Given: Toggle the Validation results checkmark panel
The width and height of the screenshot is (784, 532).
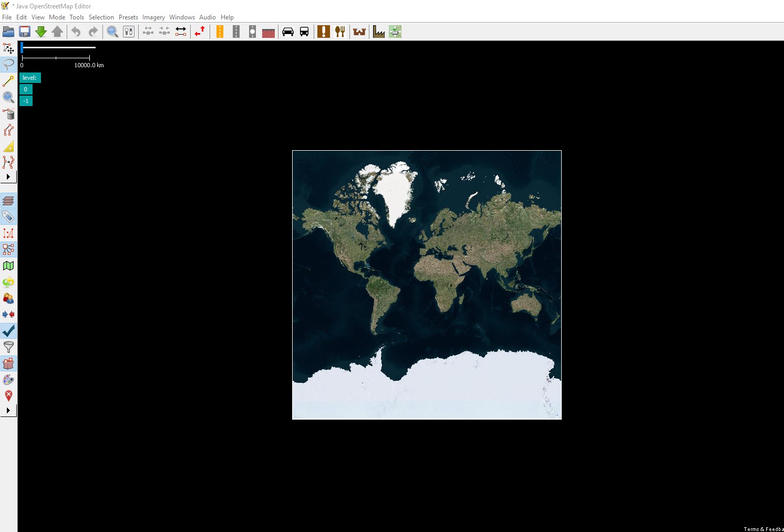Looking at the screenshot, I should [x=8, y=331].
